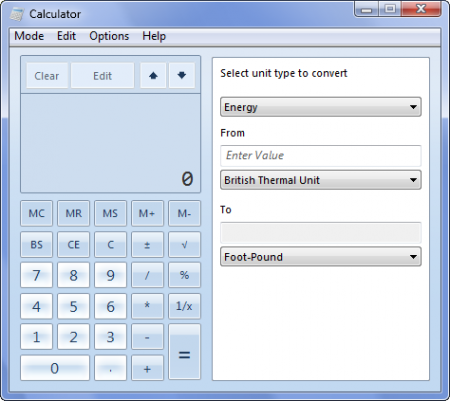450x401 pixels.
Task: Click the percent button
Action: 184,275
